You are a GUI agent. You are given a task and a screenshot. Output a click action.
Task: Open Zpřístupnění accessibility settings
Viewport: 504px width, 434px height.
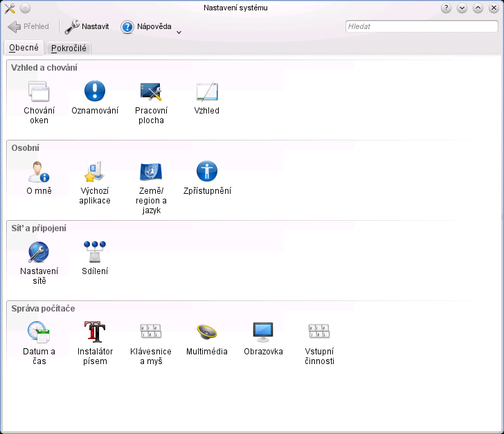point(207,179)
